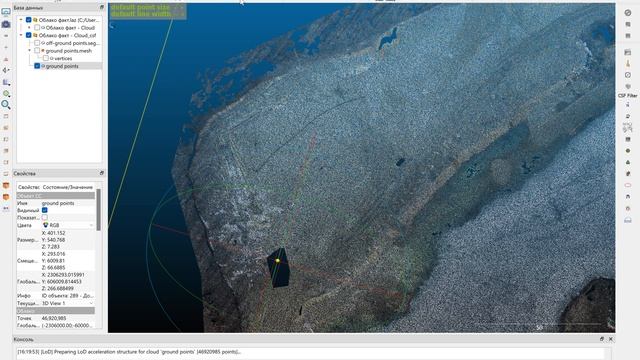
Task: Select Облако факт - Cloud_csf item
Action: click(67, 35)
